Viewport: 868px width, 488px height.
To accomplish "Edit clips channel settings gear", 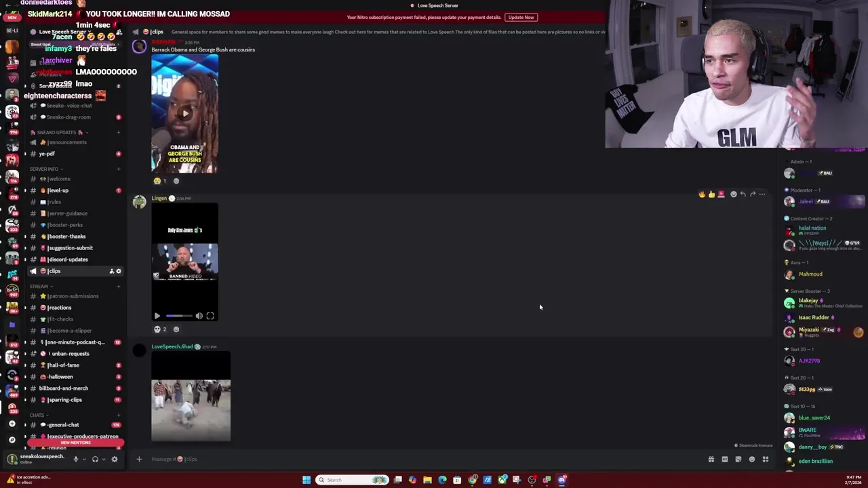I will pyautogui.click(x=119, y=271).
